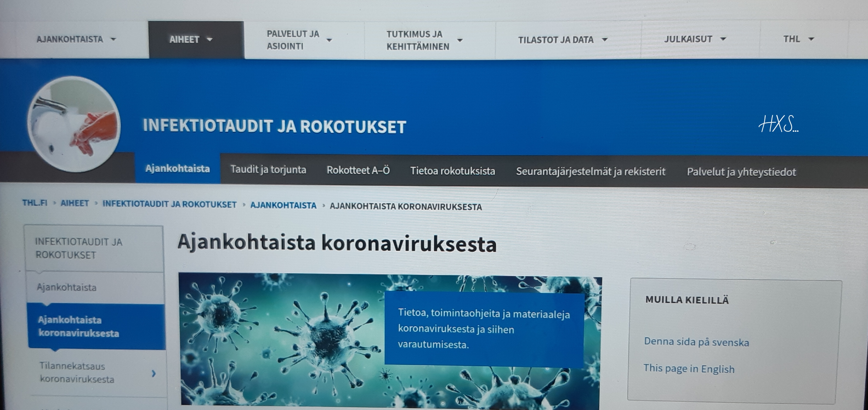The width and height of the screenshot is (868, 410).
Task: Open Denna sida på svenska link
Action: coord(696,342)
